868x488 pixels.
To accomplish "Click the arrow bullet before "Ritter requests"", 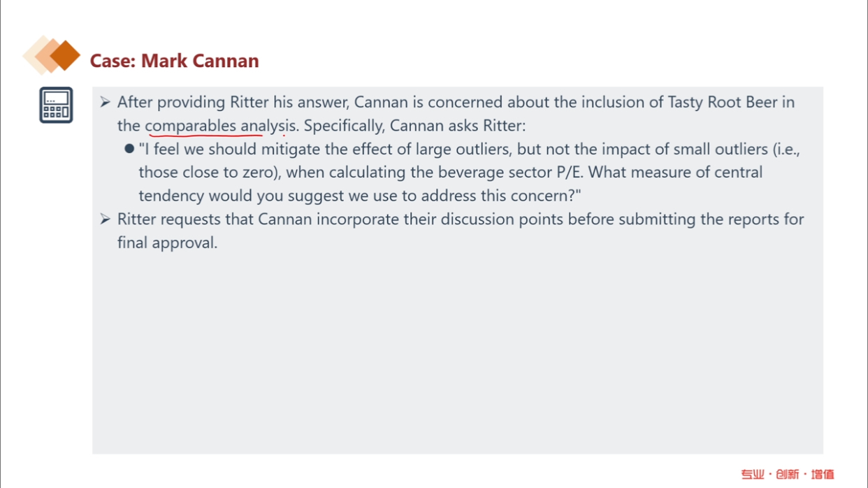I will pyautogui.click(x=105, y=220).
